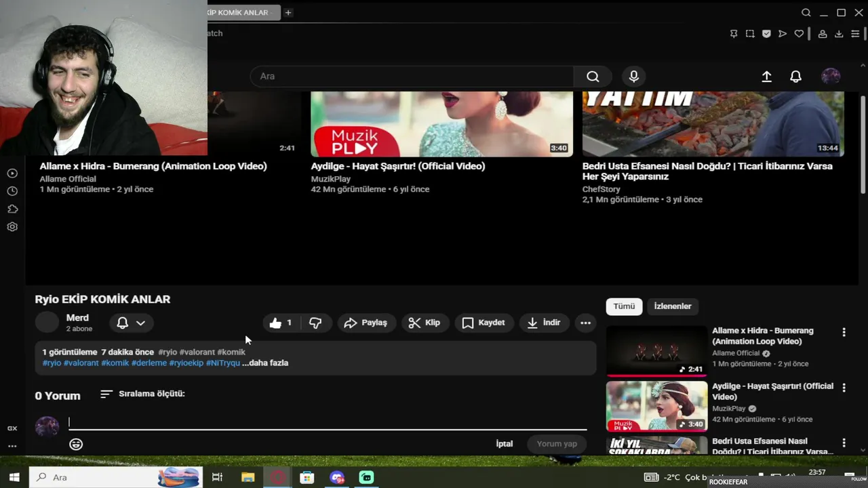
Task: Open Allame Official channel under the end-screen video
Action: click(x=68, y=179)
